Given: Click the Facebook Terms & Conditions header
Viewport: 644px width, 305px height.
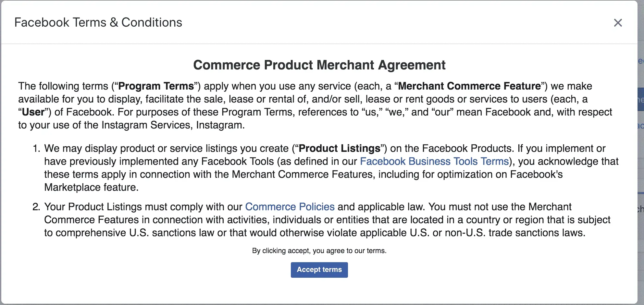Looking at the screenshot, I should click(x=98, y=22).
